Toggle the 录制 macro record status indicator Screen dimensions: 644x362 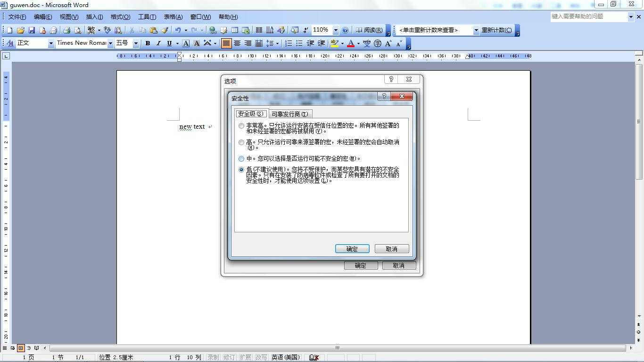pyautogui.click(x=213, y=357)
